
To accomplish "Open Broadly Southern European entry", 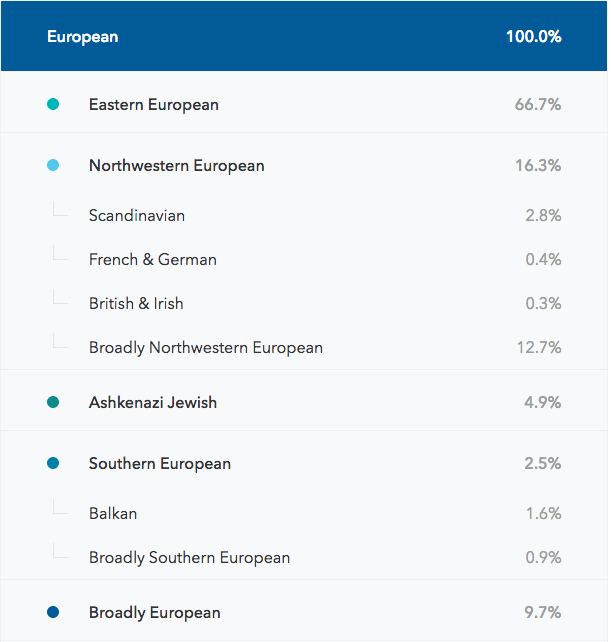I will tap(304, 558).
